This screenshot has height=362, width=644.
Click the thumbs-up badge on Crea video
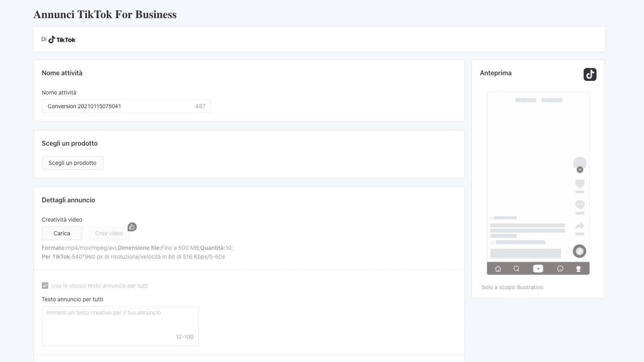pyautogui.click(x=132, y=227)
